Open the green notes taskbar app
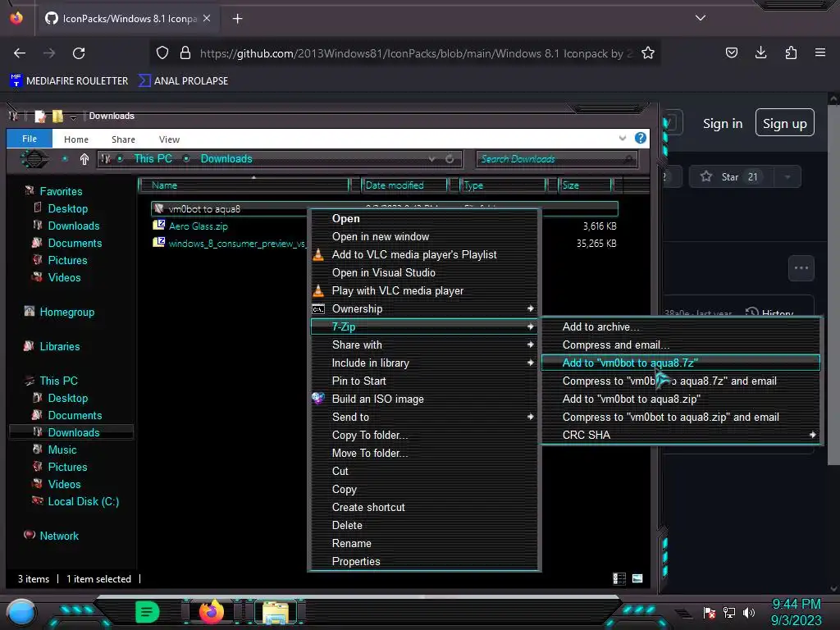Viewport: 840px width, 630px height. pyautogui.click(x=148, y=612)
